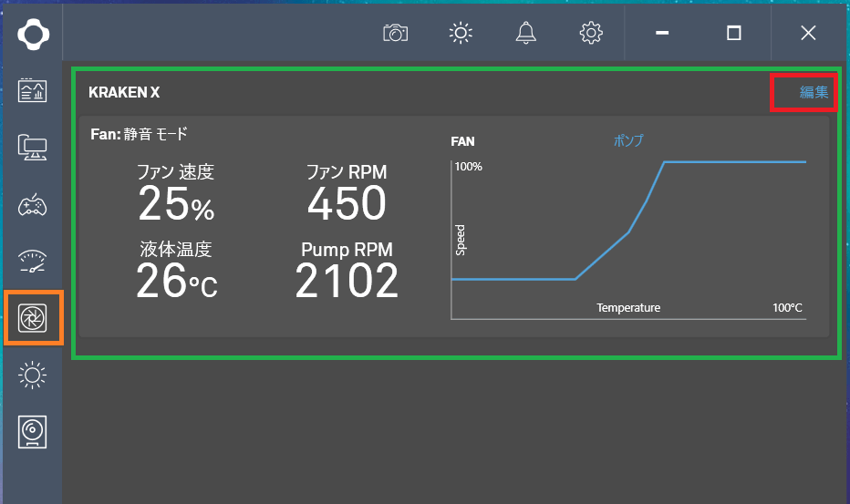
Task: Click the liquid temperature 26°C value
Action: [x=177, y=281]
